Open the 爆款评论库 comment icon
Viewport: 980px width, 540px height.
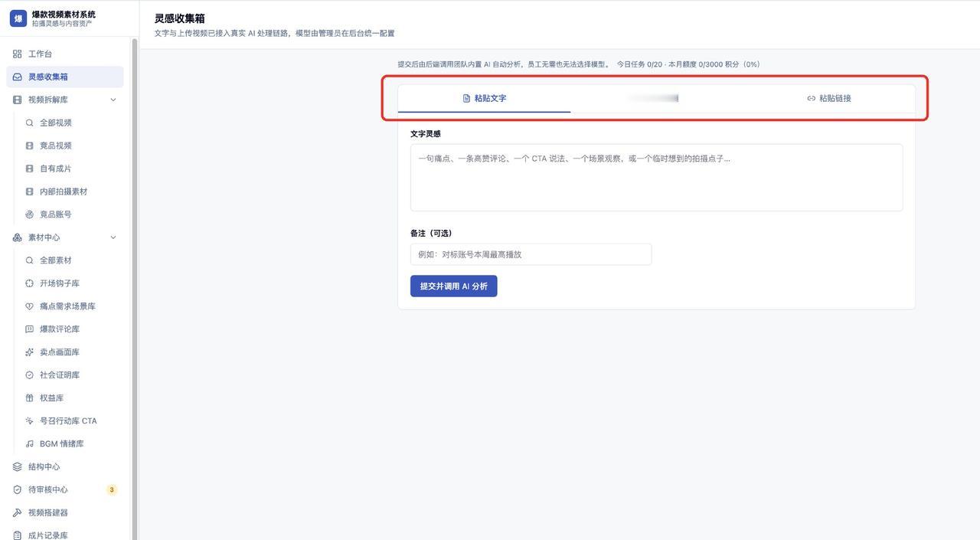tap(29, 329)
